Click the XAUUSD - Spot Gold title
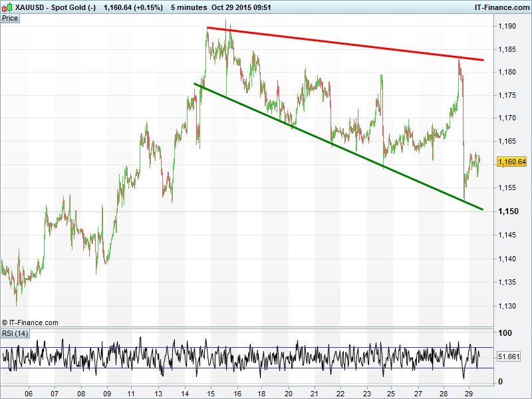Viewport: 532px width, 399px height. tap(55, 7)
